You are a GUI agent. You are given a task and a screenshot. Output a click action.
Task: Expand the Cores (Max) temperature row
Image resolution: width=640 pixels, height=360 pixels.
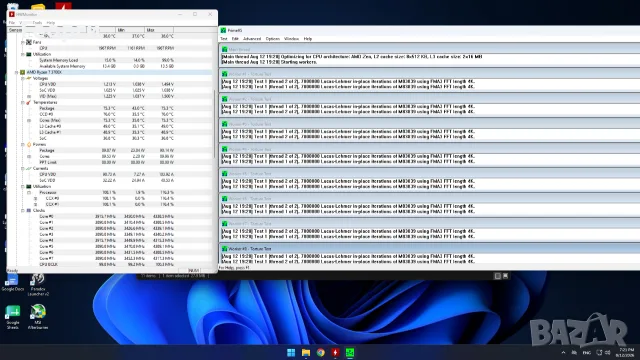pyautogui.click(x=29, y=120)
